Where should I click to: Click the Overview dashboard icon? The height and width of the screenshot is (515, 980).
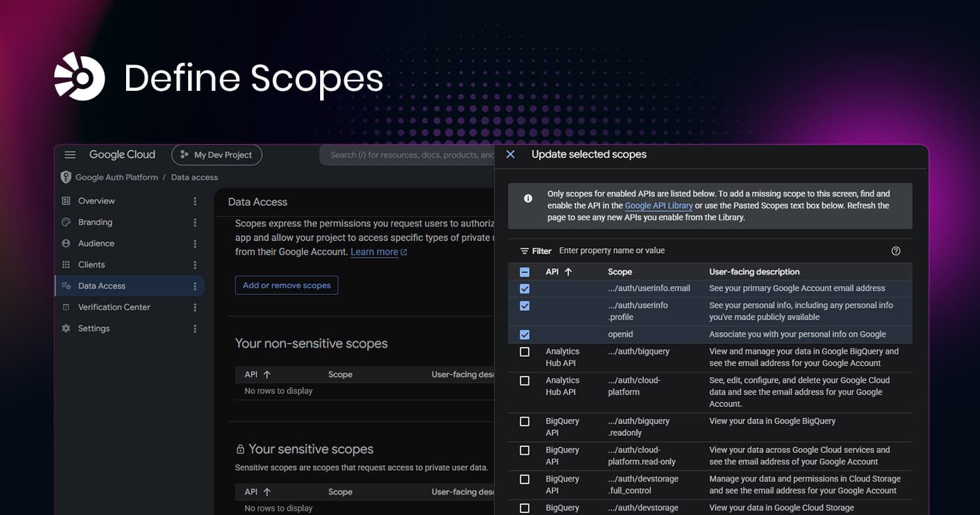coord(65,201)
